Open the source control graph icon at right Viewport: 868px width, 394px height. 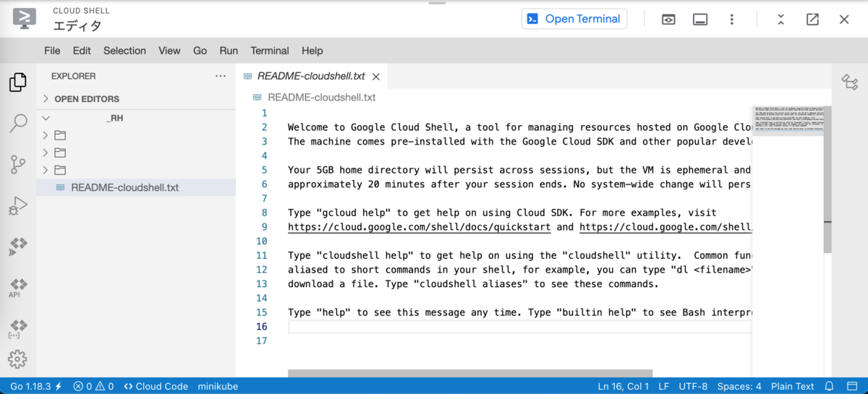pos(850,82)
